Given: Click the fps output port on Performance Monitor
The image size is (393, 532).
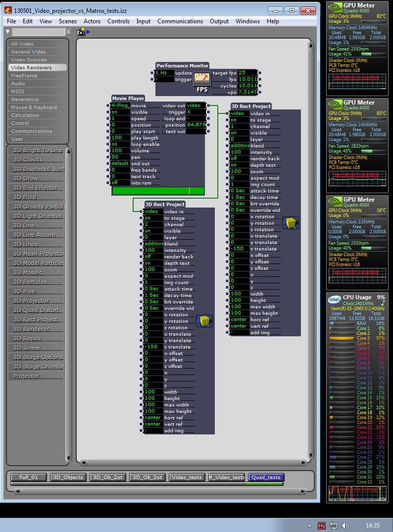Looking at the screenshot, I should tap(260, 79).
